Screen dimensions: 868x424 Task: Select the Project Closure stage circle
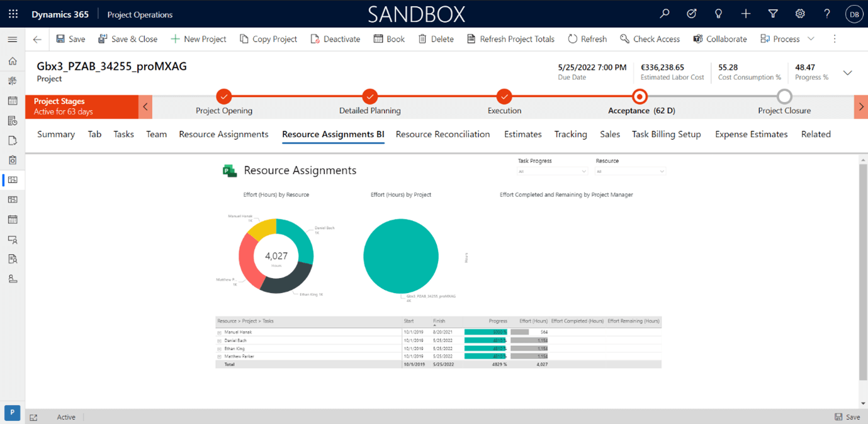point(784,98)
